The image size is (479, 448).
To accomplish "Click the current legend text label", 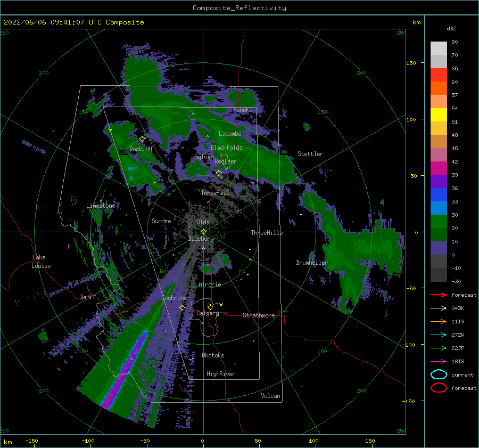I will (x=463, y=374).
